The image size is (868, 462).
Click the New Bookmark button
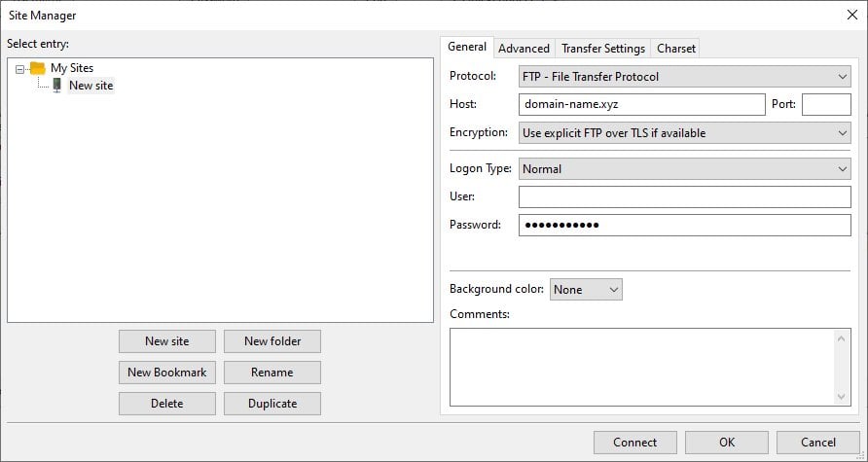[167, 373]
